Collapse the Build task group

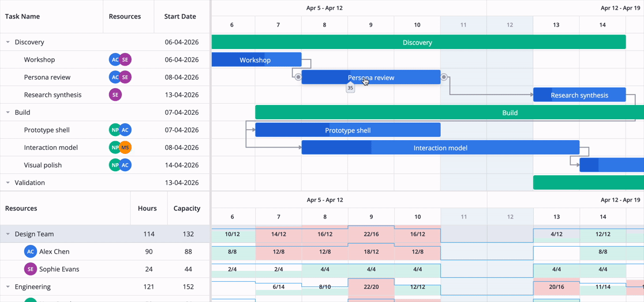(8, 112)
